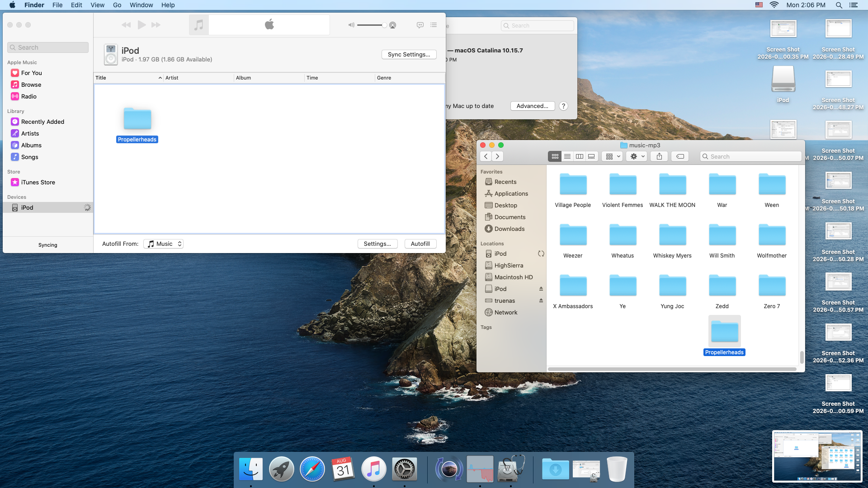868x488 pixels.
Task: Open Sync Settings for the iPod
Action: [409, 54]
